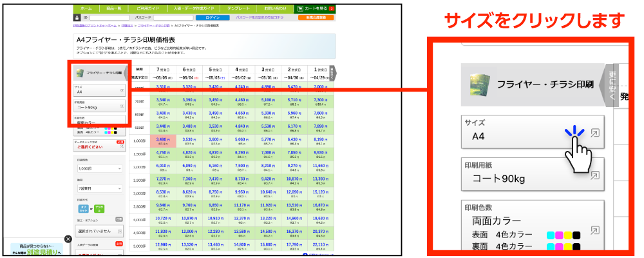Select the cyan swatch in the enlarged 表面 row
The width and height of the screenshot is (644, 258).
point(551,235)
